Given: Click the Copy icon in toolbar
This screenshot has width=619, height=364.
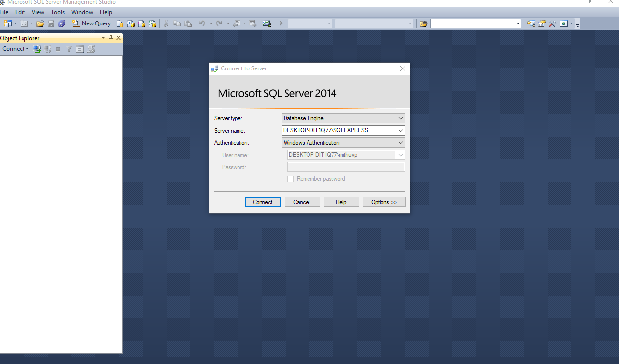Looking at the screenshot, I should 177,23.
